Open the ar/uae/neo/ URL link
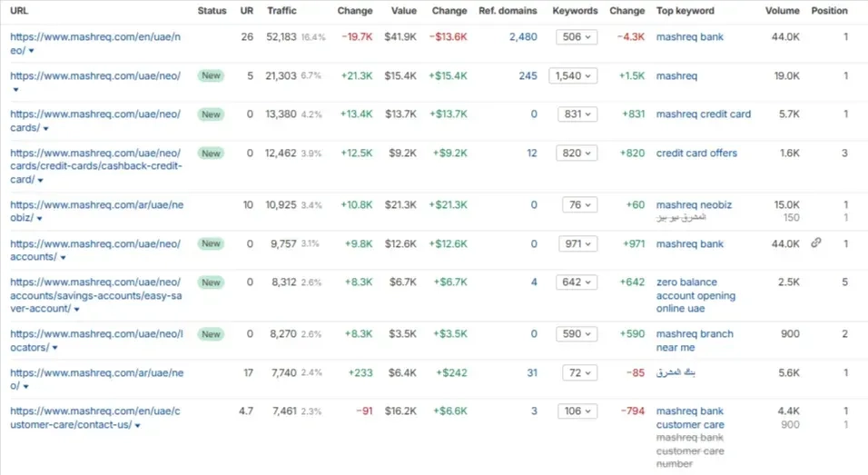Image resolution: width=868 pixels, height=475 pixels. pyautogui.click(x=97, y=380)
